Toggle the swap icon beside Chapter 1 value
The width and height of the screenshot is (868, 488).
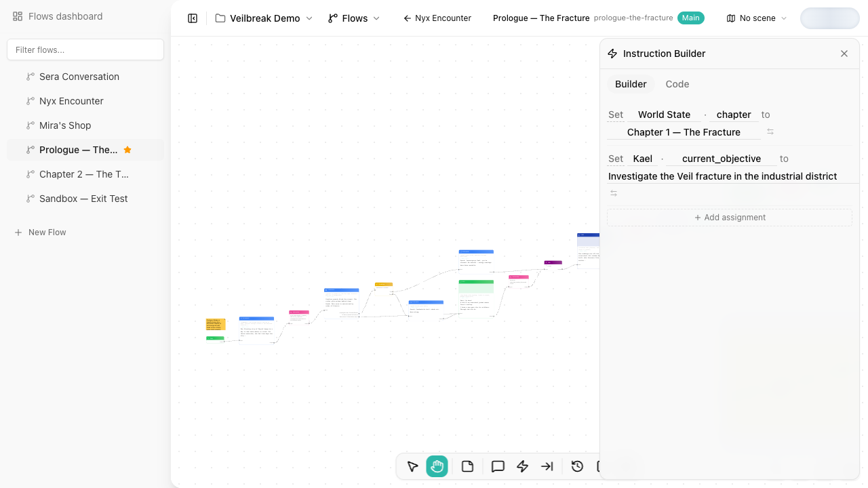pyautogui.click(x=770, y=131)
